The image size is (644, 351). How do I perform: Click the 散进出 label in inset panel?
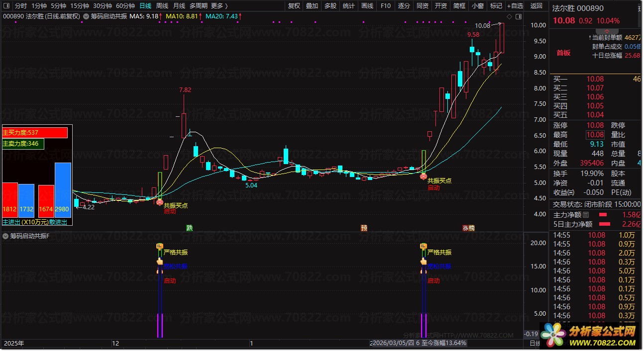pyautogui.click(x=58, y=222)
